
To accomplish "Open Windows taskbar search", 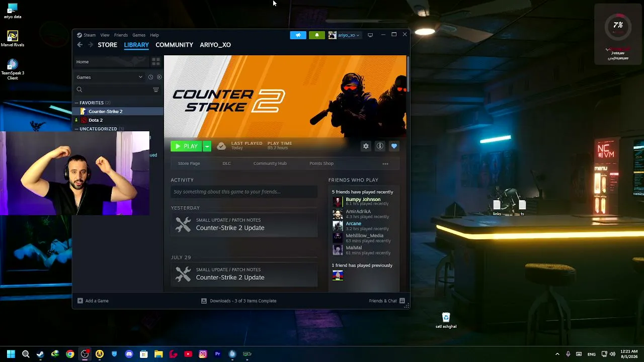I will click(26, 354).
